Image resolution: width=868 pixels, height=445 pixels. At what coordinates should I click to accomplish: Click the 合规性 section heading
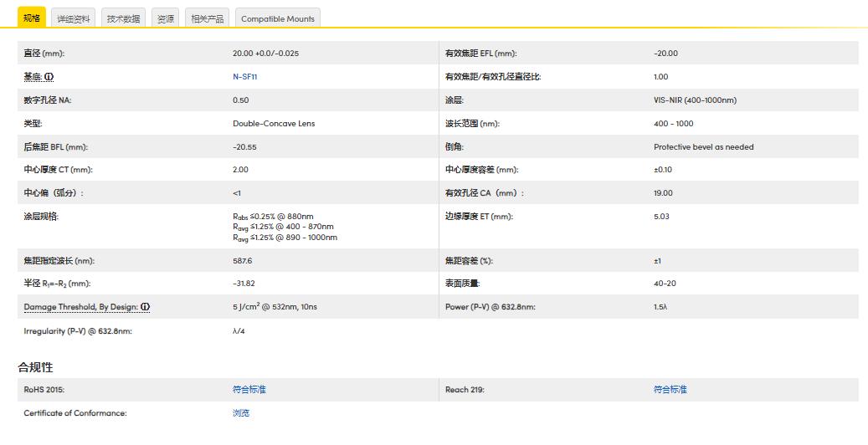coord(35,367)
